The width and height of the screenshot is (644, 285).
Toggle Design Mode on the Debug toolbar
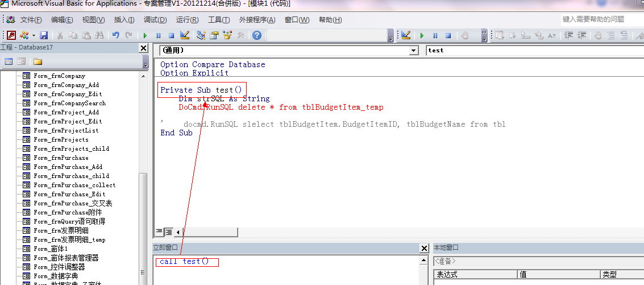pos(406,35)
